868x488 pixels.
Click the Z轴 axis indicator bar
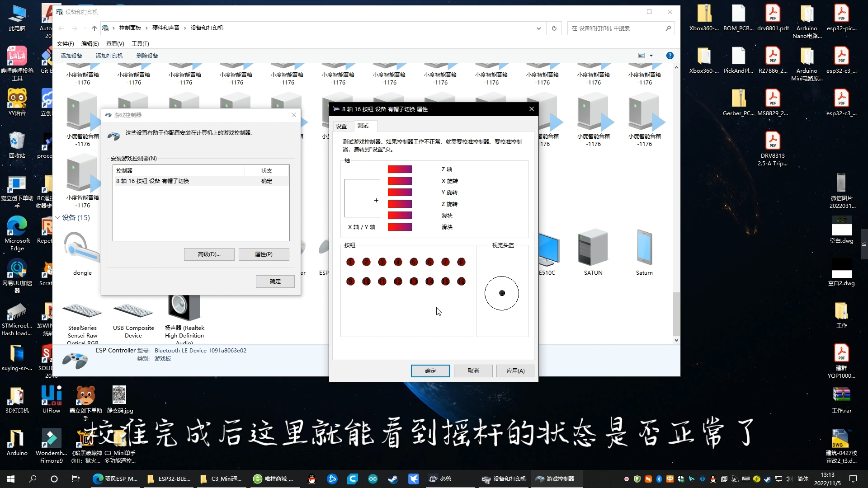(400, 169)
